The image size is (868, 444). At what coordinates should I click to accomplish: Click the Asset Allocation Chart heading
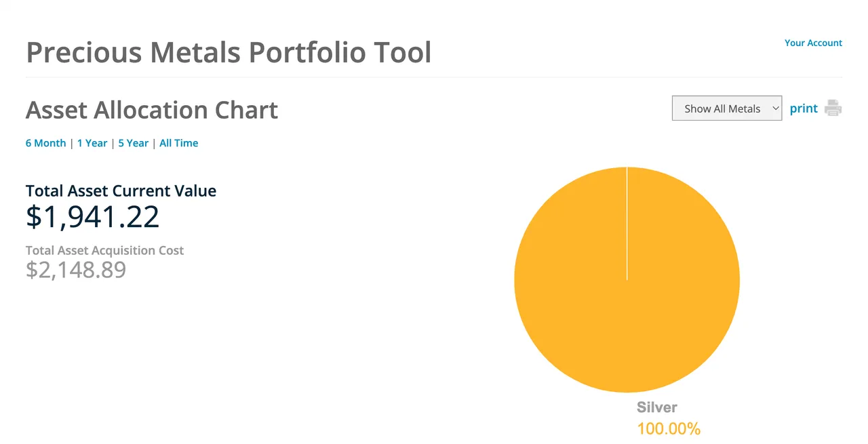pos(152,110)
